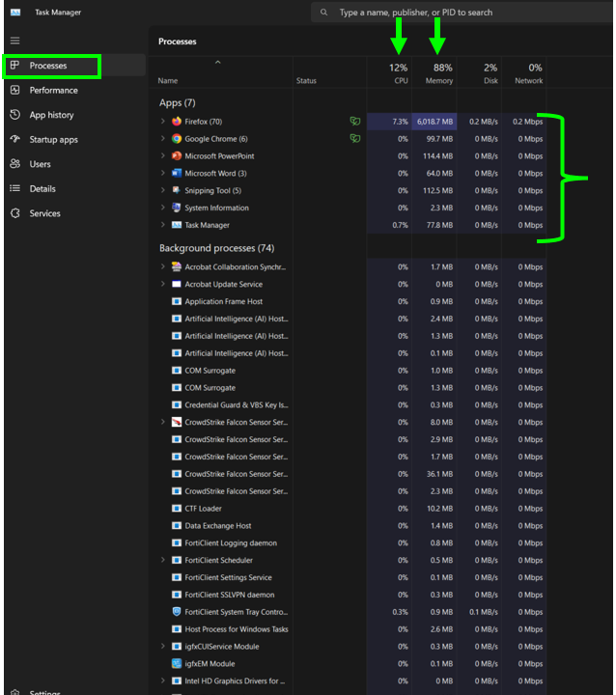Expand the FortiClient Scheduler process
Screen dimensions: 616x695
coord(162,561)
